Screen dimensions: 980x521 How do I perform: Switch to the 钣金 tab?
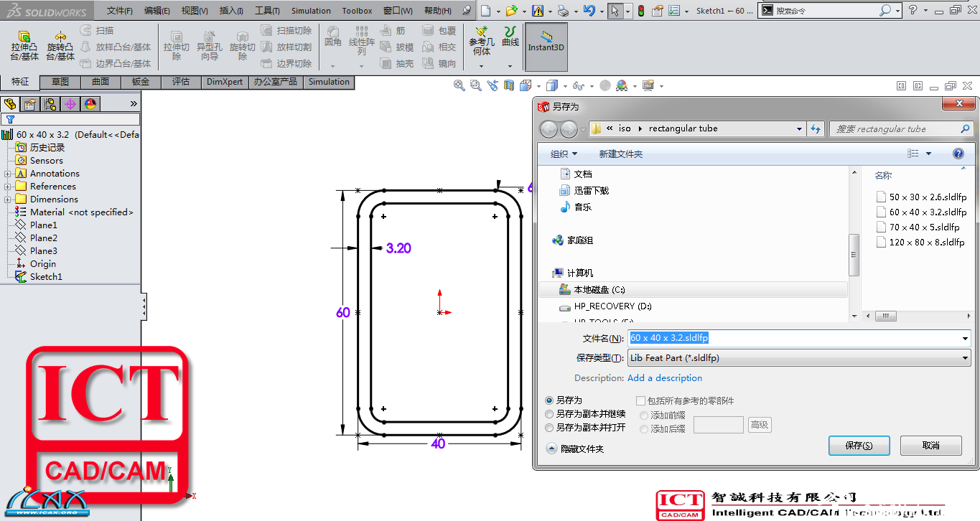click(141, 82)
